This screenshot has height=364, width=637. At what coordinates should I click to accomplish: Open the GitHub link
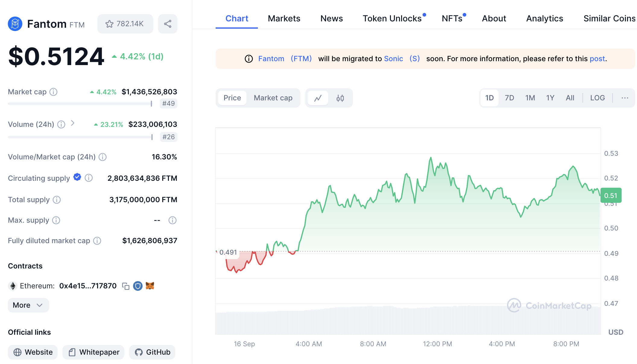152,352
